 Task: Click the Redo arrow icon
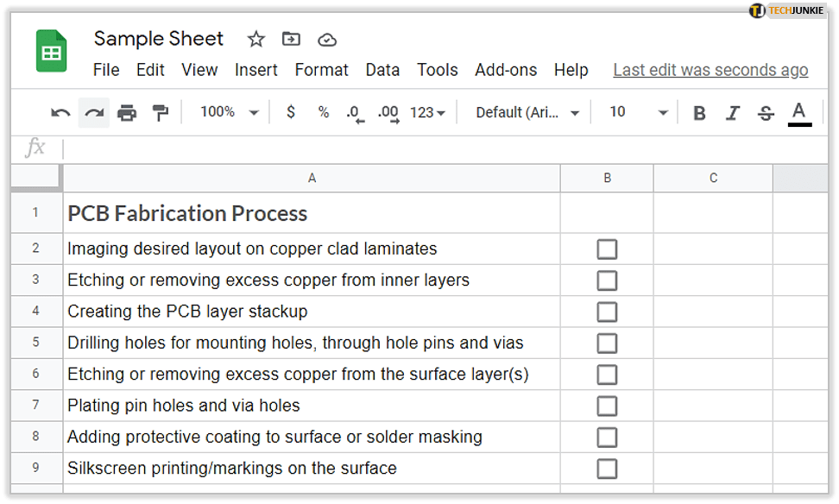click(x=94, y=112)
